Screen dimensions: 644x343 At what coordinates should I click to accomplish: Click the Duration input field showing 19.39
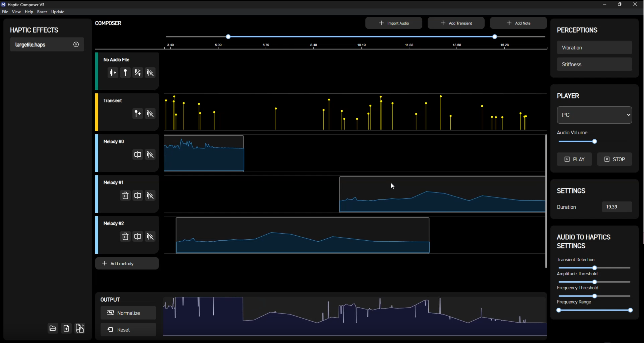click(x=617, y=207)
